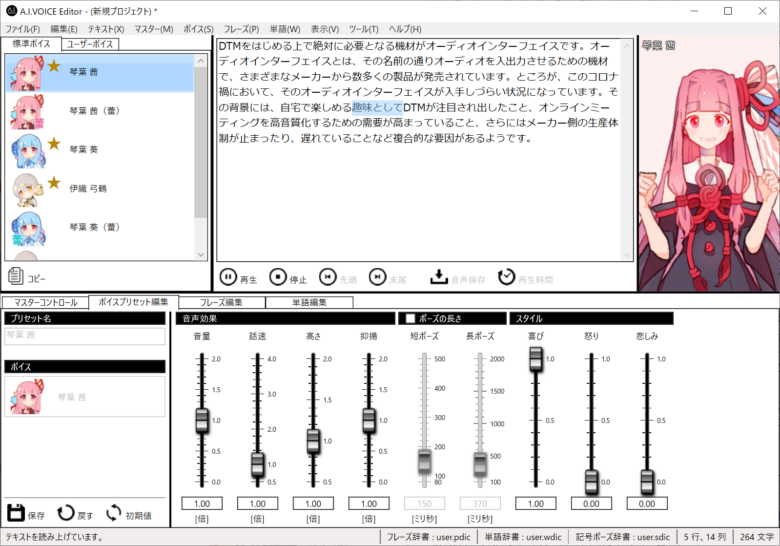Select 琴葉 茜 voice avatar in list
This screenshot has height=546, width=780.
[28, 73]
